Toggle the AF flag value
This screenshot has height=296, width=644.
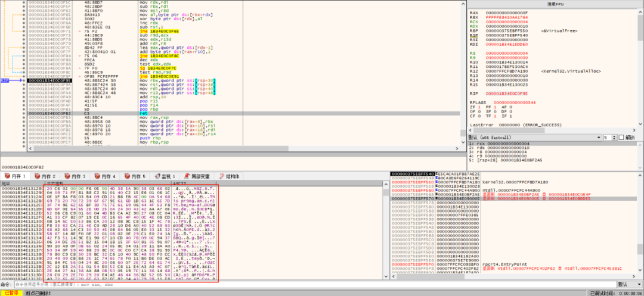512,107
